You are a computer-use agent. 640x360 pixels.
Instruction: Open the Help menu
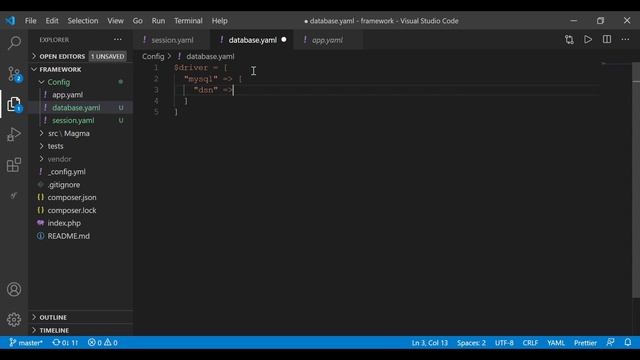pos(220,20)
